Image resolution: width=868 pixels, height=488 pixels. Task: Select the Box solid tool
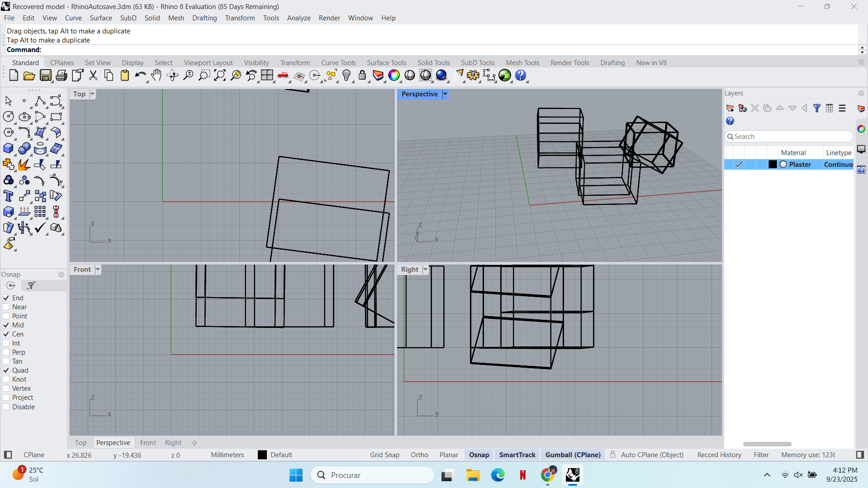coord(8,148)
